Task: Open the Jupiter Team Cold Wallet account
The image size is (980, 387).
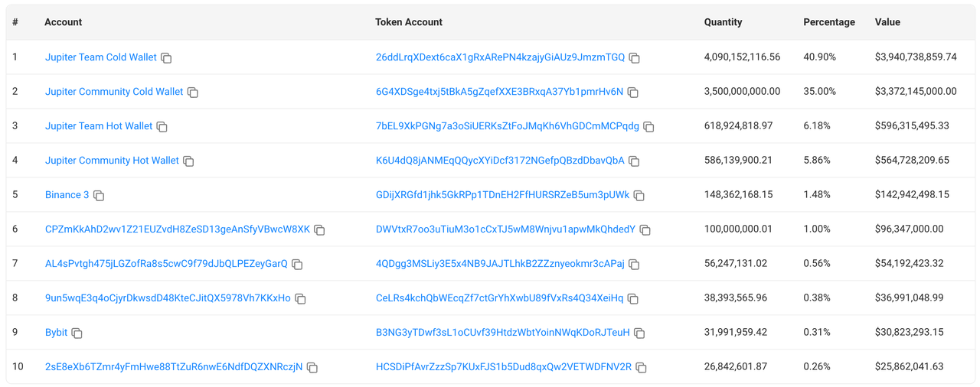Action: point(100,57)
